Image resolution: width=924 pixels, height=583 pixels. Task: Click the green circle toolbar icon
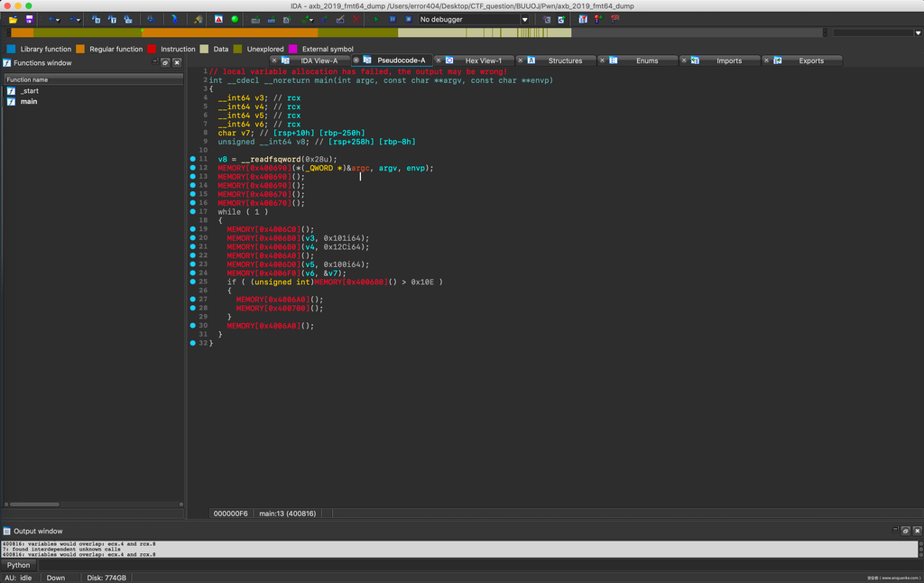point(235,19)
